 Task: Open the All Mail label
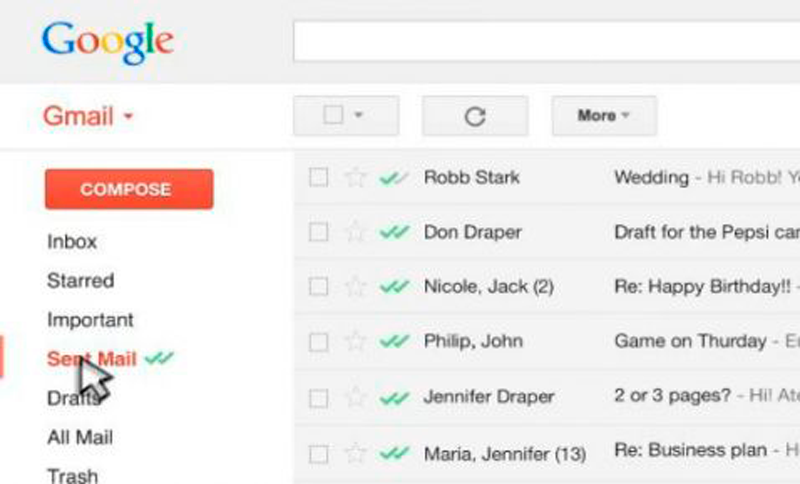[x=80, y=437]
